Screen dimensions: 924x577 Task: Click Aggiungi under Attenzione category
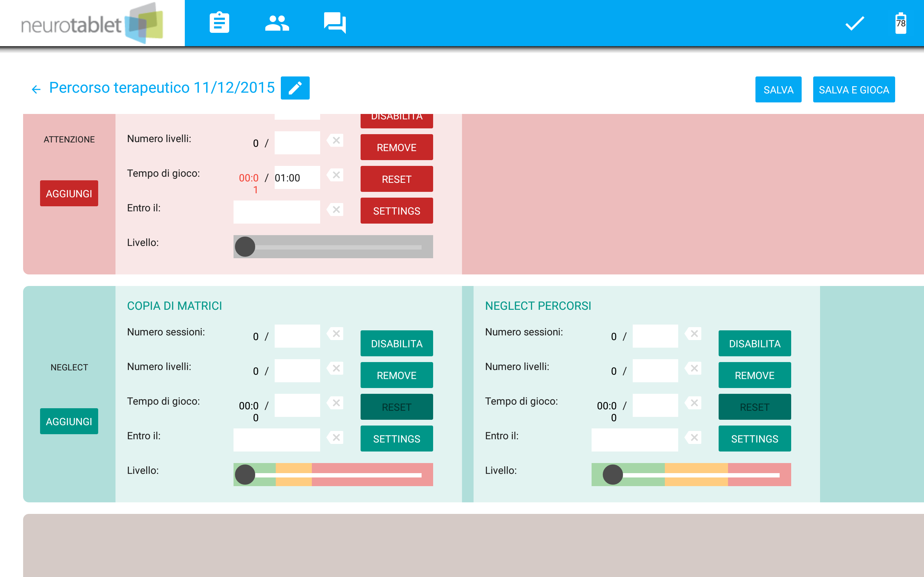(x=69, y=194)
